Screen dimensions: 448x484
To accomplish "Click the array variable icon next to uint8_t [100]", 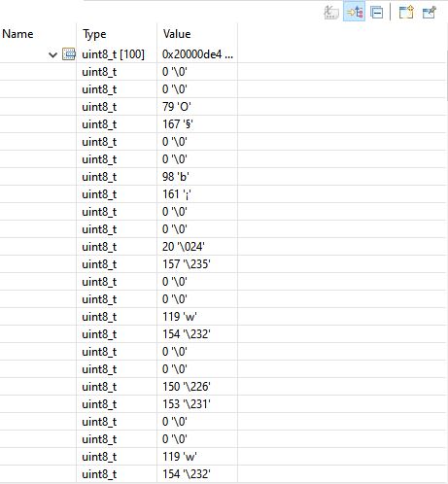I will [69, 54].
